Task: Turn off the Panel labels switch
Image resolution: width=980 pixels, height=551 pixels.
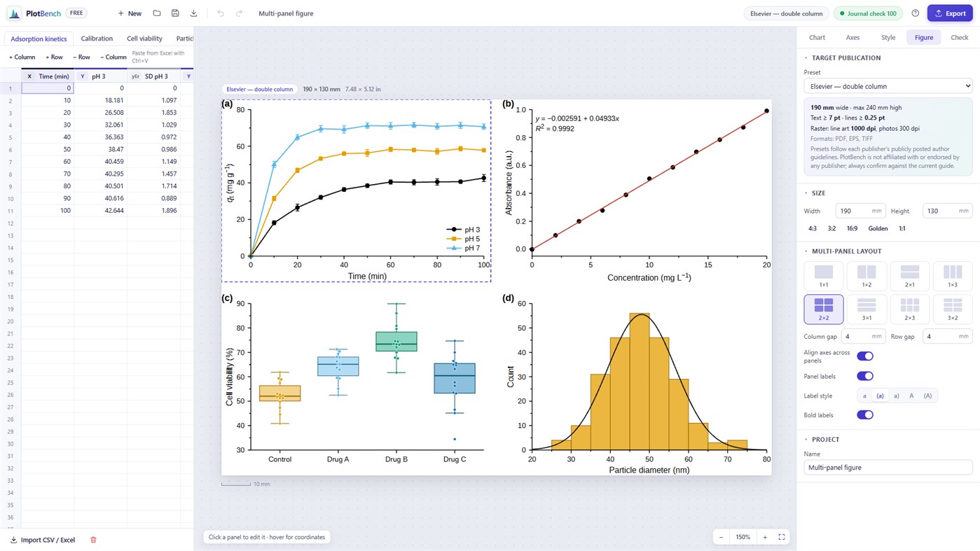Action: point(865,376)
